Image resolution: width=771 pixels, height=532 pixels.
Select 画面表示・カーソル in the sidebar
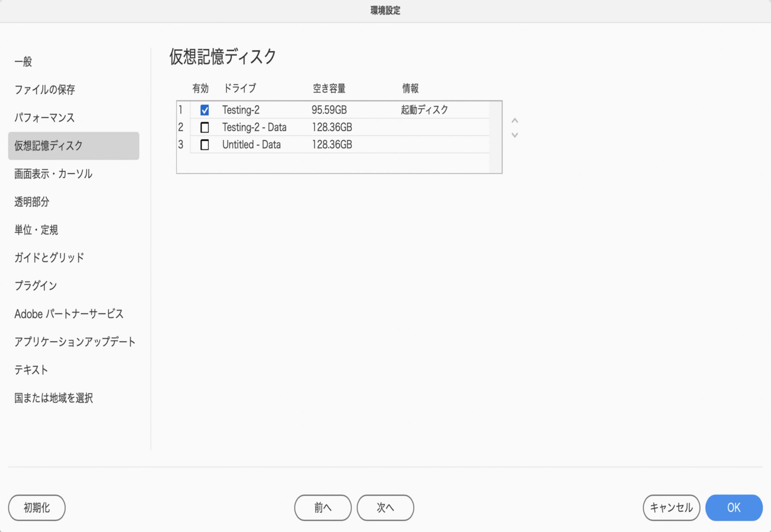(x=53, y=174)
